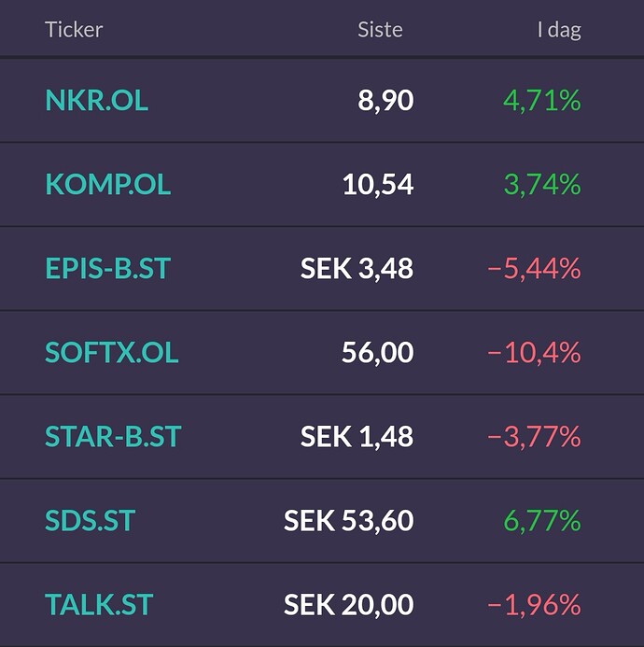Open the NKR.OL ticker link
The image size is (644, 647).
(96, 100)
